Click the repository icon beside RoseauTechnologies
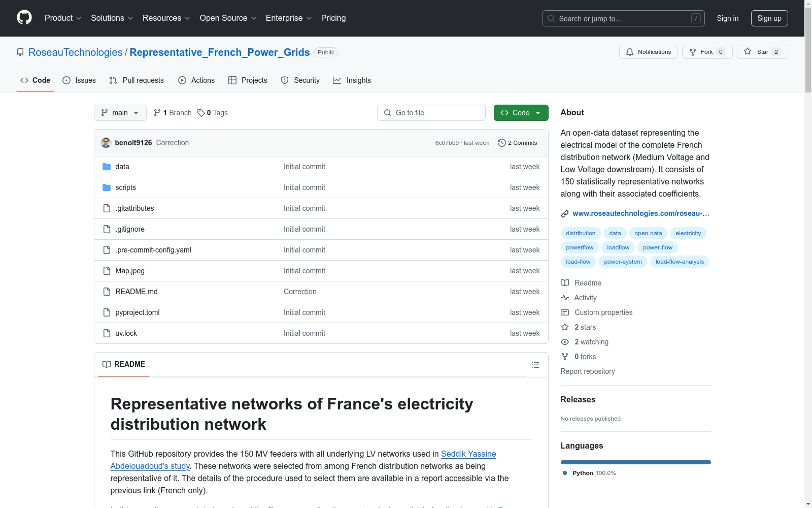The height and width of the screenshot is (508, 812). coord(20,52)
